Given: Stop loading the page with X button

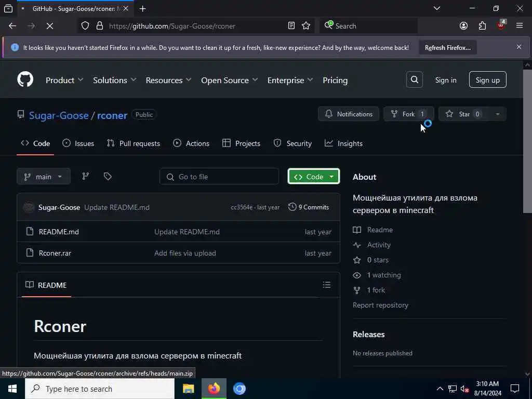Looking at the screenshot, I should pos(49,26).
